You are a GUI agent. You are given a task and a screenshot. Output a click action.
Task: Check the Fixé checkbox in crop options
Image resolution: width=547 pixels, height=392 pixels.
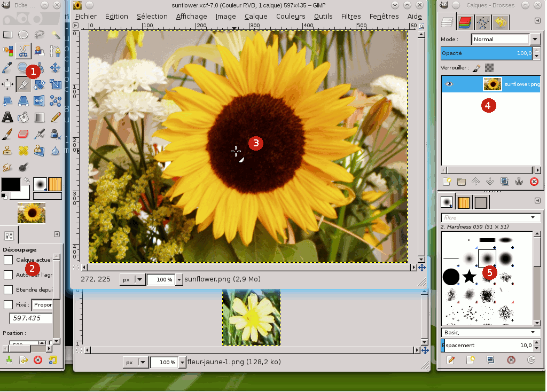[x=9, y=304]
